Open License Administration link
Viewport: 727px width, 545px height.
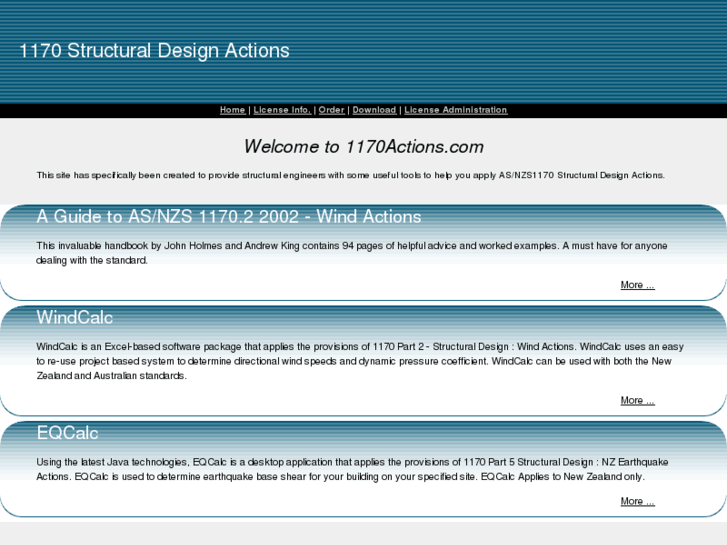(456, 110)
